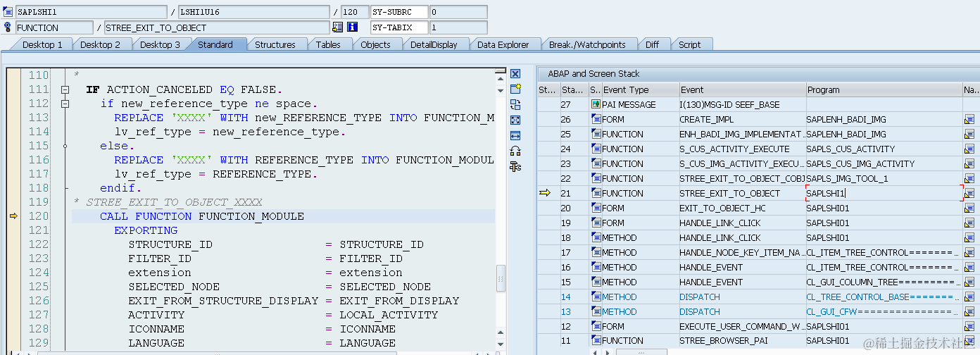Click navigate icon in SAPLS_IMG_TOOL_1 row

pos(969,178)
